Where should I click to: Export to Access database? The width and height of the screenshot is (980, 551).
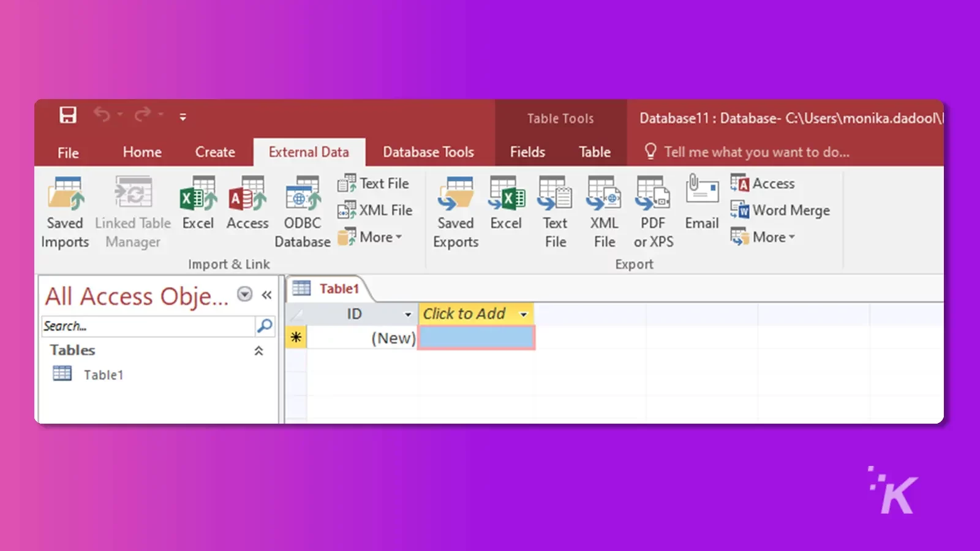pos(763,183)
